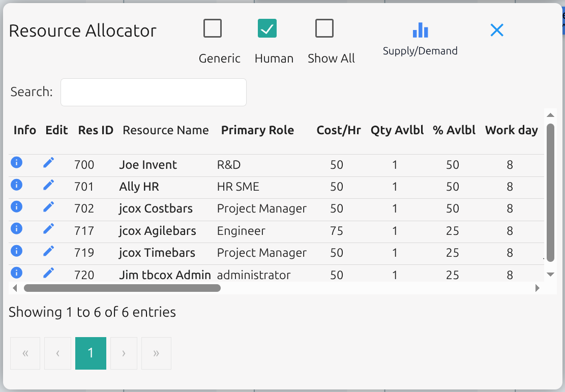Click the scroll down arrow
This screenshot has height=392, width=565.
coord(550,275)
